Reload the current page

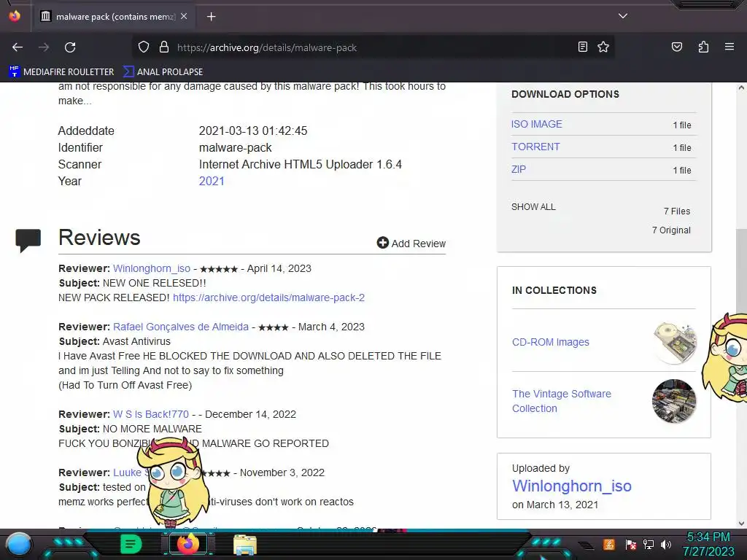70,47
